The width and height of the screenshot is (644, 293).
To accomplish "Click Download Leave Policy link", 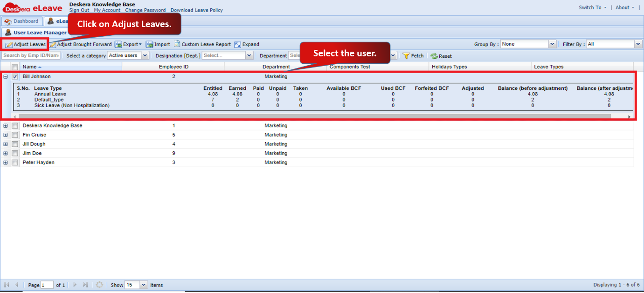I will 196,10.
